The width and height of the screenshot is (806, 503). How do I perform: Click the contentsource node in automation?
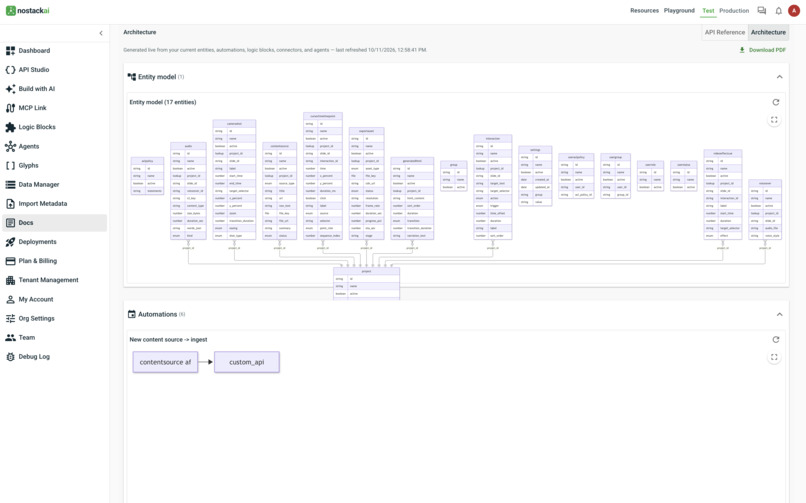tap(165, 362)
